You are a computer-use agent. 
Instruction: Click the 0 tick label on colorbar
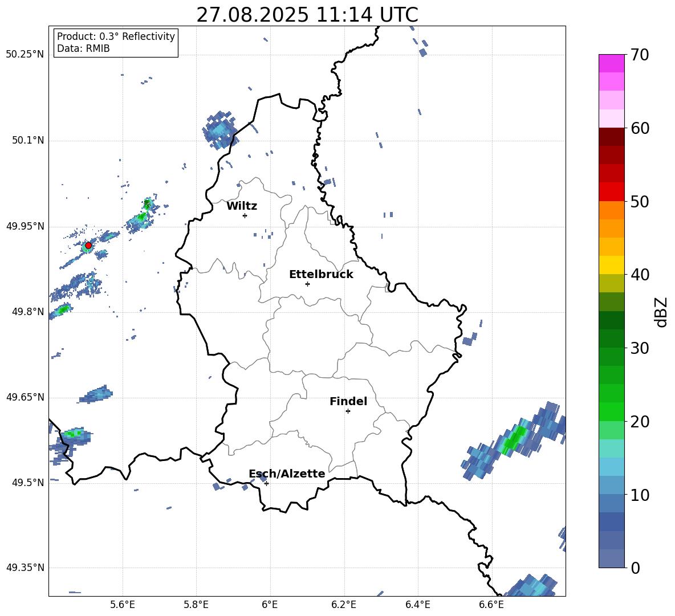pos(635,568)
